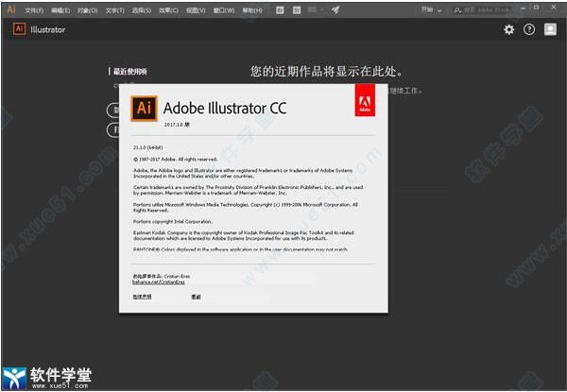Open Adobe Stock via St icon

click(297, 10)
